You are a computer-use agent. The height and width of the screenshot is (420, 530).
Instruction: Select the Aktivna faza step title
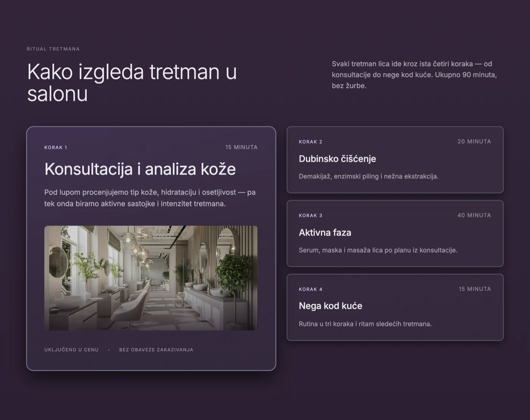(x=325, y=233)
